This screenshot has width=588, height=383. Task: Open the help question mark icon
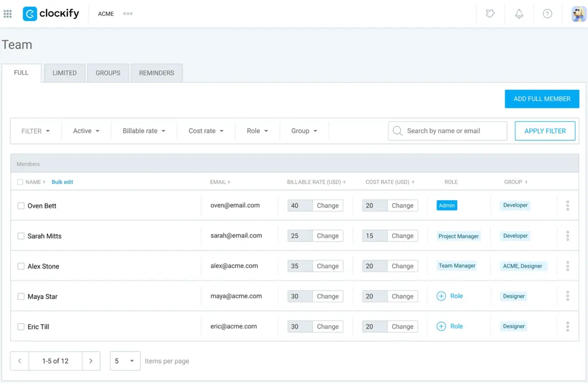click(547, 14)
